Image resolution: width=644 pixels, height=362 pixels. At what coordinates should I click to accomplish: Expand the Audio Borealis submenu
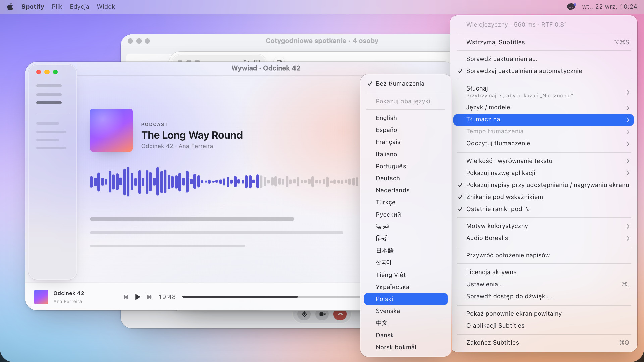543,238
